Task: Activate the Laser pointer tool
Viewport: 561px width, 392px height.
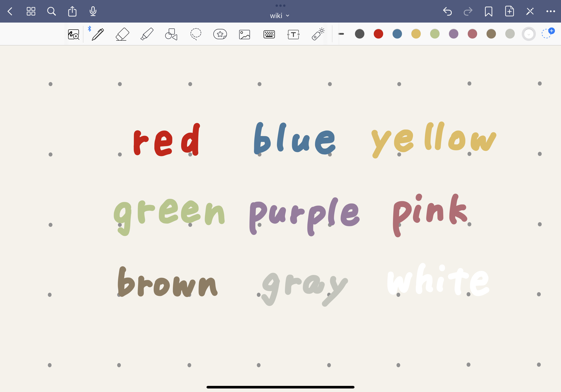Action: (318, 34)
